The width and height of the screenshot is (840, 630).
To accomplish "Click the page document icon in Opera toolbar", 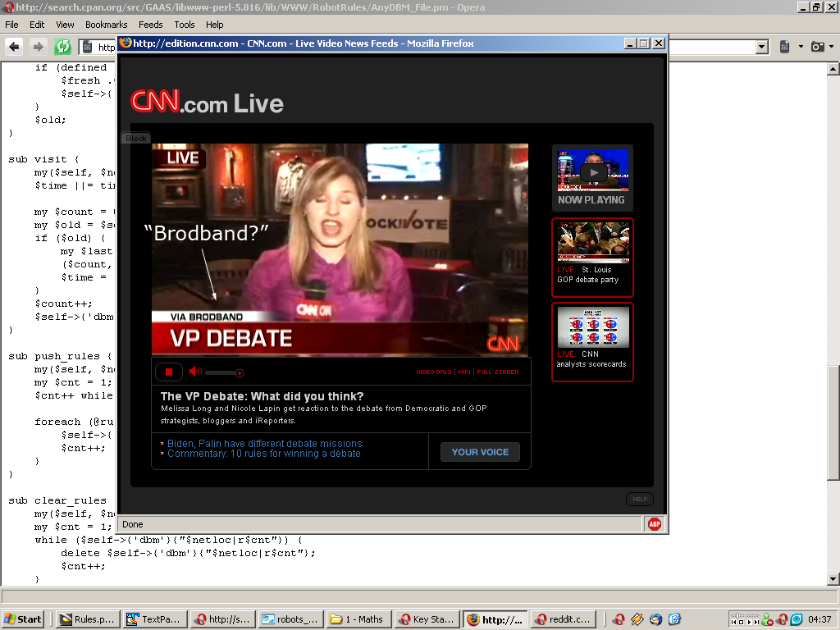I will [784, 47].
